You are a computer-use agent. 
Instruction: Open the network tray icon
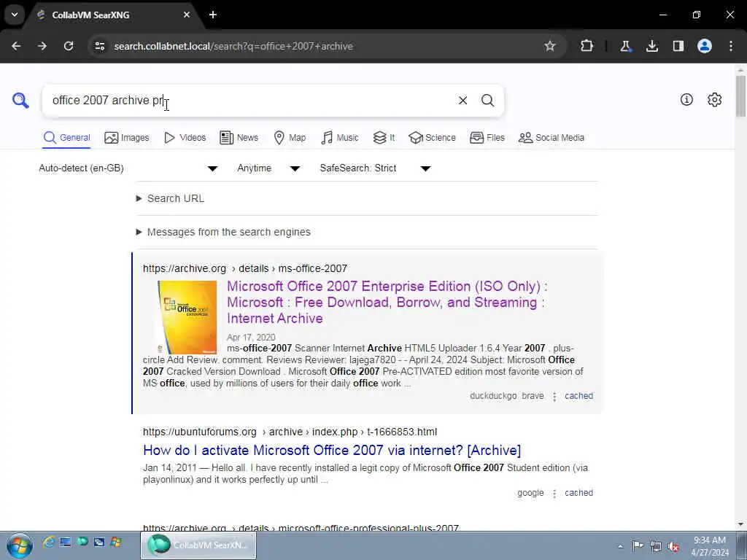pos(656,545)
